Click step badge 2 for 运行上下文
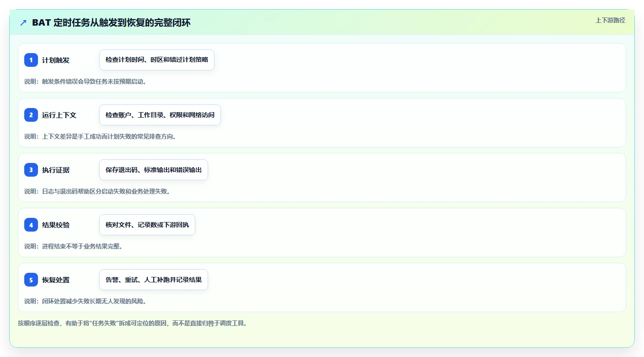The image size is (644, 357). (31, 115)
